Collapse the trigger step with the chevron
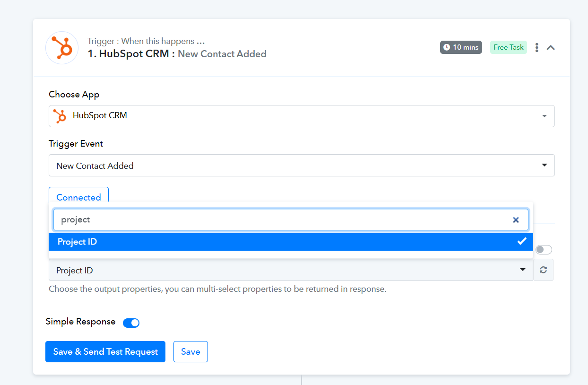 click(x=551, y=47)
